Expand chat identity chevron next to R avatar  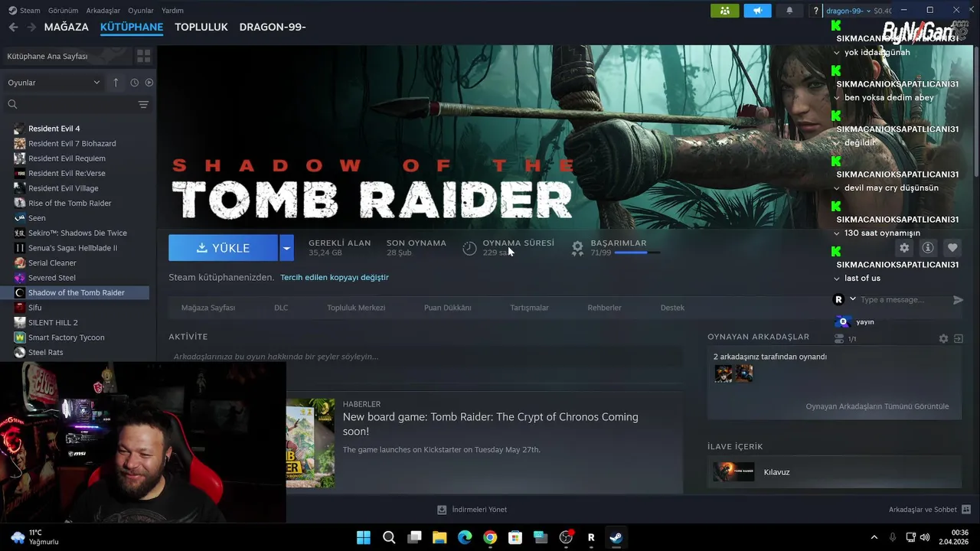853,299
